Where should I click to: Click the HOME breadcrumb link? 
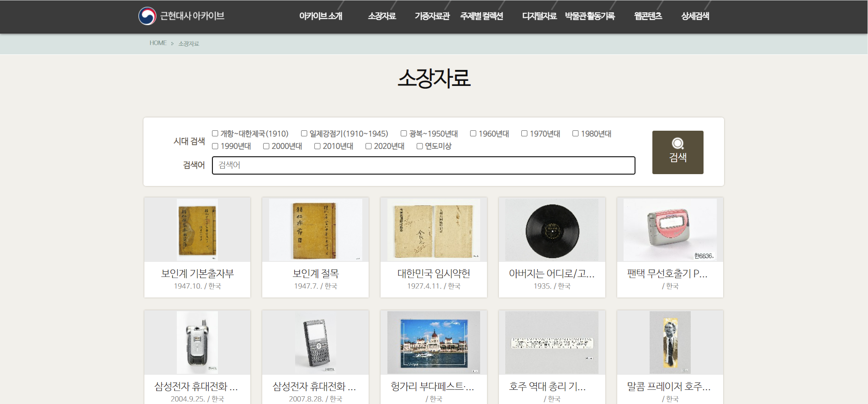tap(158, 43)
